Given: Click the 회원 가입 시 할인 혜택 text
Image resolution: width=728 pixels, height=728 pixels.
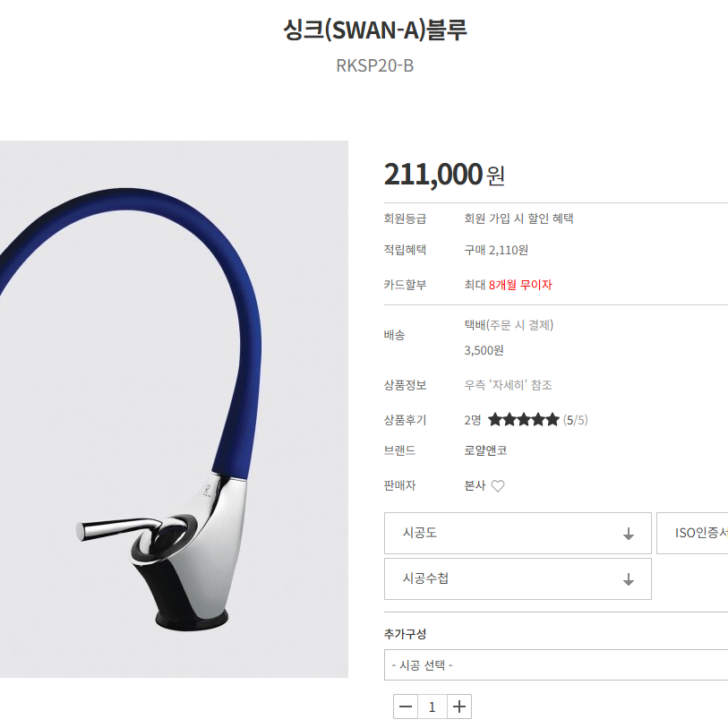Looking at the screenshot, I should click(519, 218).
